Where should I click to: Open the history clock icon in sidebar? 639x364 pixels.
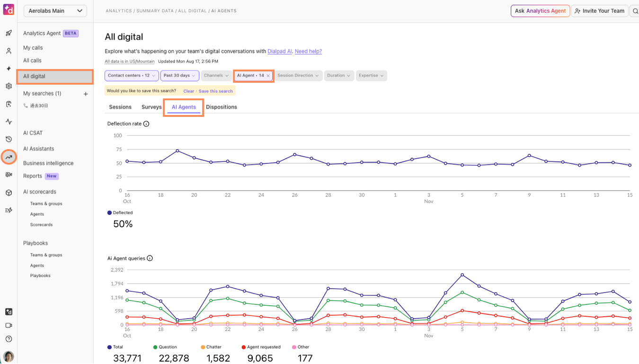[9, 139]
